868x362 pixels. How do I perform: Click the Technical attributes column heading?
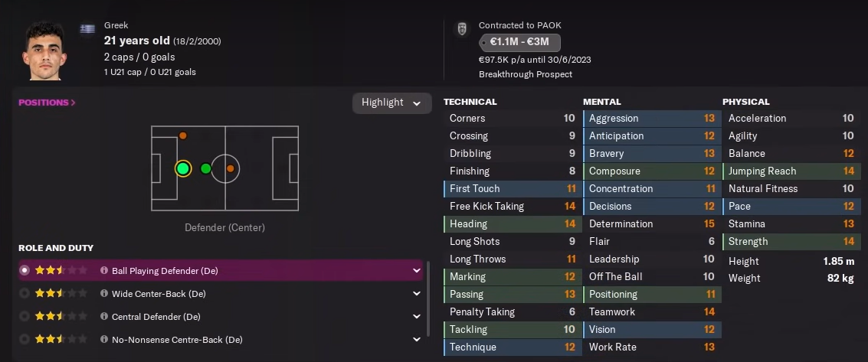click(x=470, y=102)
